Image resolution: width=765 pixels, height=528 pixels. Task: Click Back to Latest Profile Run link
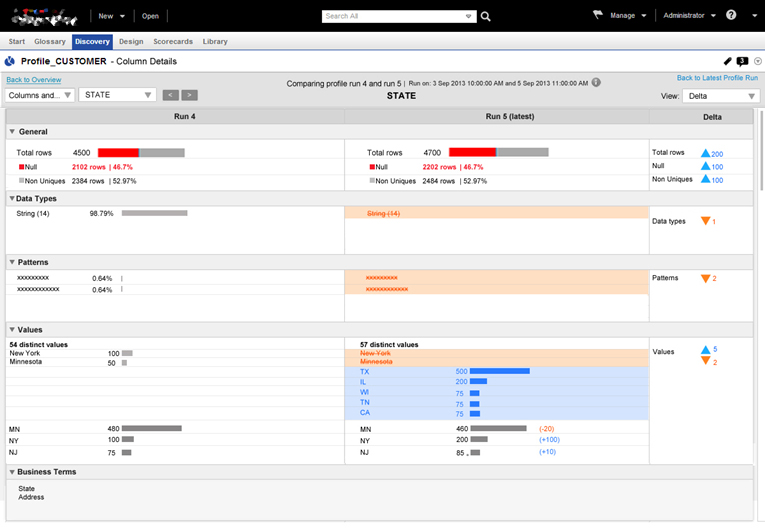717,78
